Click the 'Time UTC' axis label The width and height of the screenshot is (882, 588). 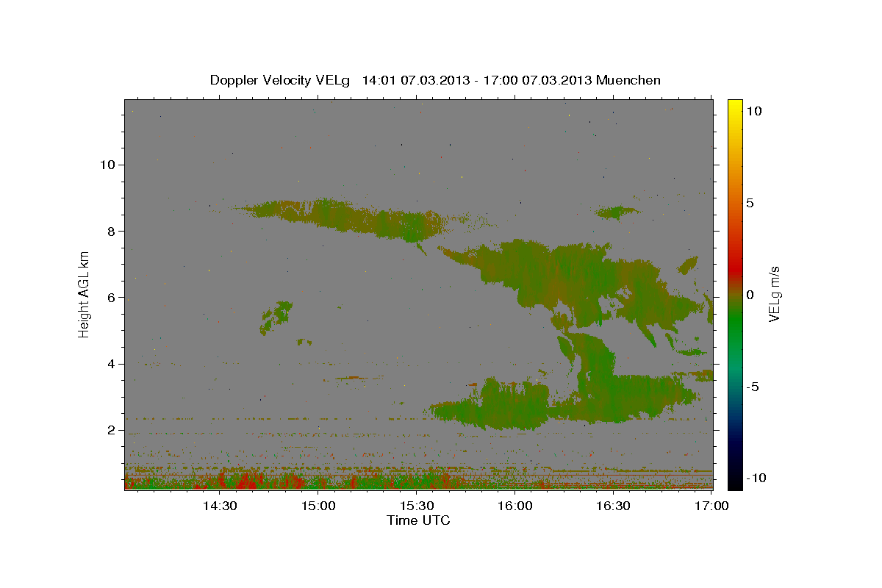[418, 520]
